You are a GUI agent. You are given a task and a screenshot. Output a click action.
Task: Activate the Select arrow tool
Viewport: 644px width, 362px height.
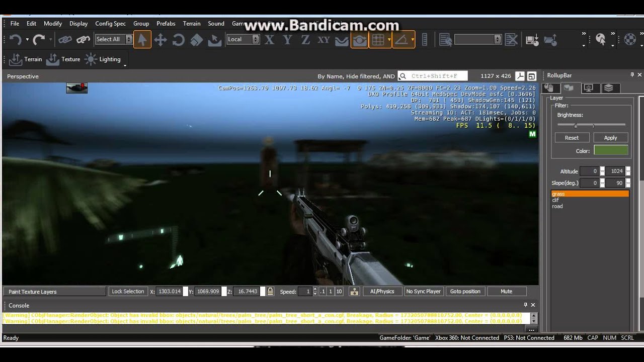pyautogui.click(x=142, y=39)
